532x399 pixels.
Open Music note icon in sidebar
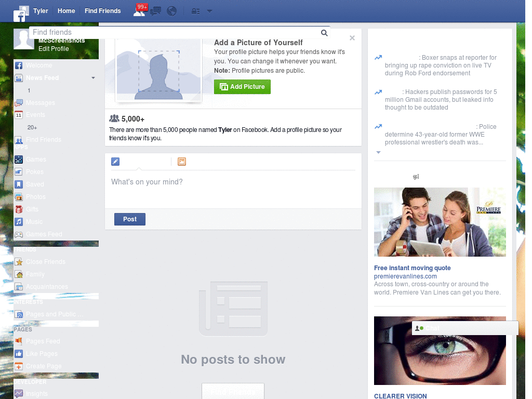[19, 222]
